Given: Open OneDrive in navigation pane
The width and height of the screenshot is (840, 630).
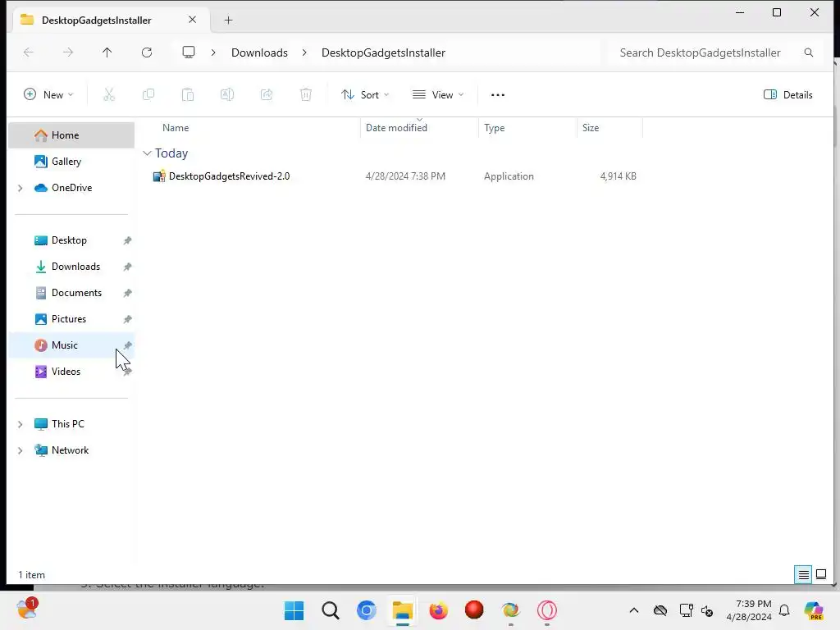Looking at the screenshot, I should [71, 188].
